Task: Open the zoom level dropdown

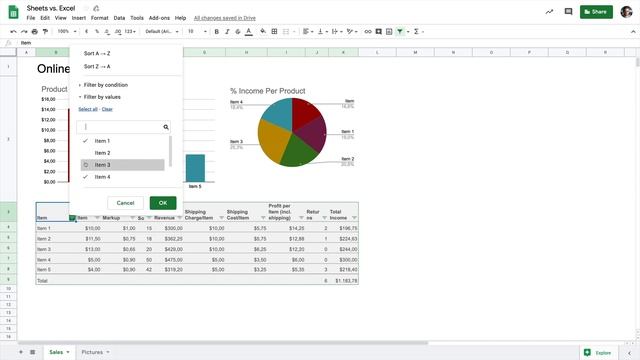Action: [67, 31]
